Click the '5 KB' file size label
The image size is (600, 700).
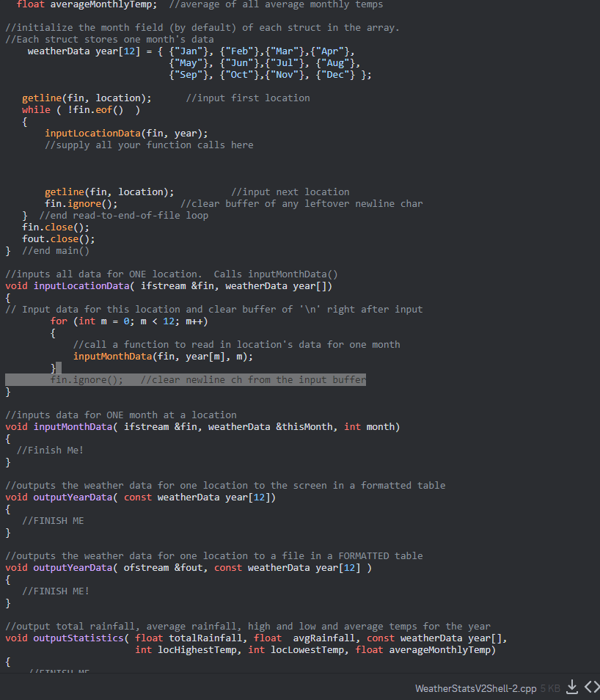pos(550,688)
